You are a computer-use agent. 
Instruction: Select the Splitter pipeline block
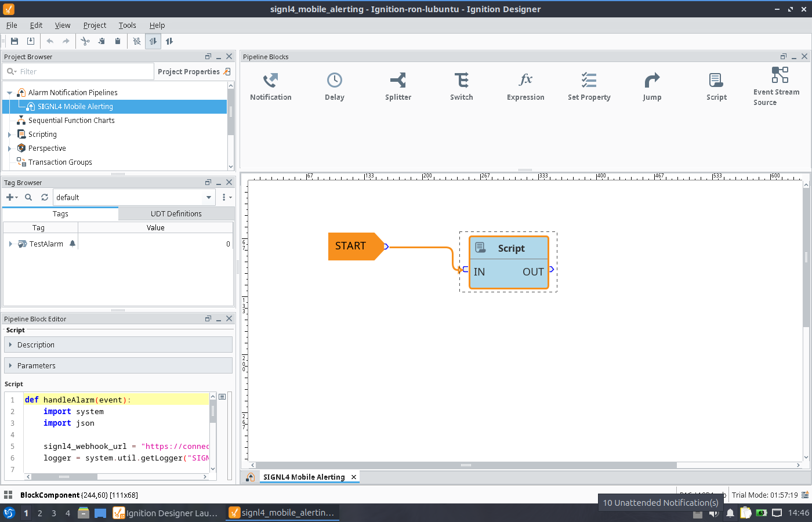coord(398,87)
